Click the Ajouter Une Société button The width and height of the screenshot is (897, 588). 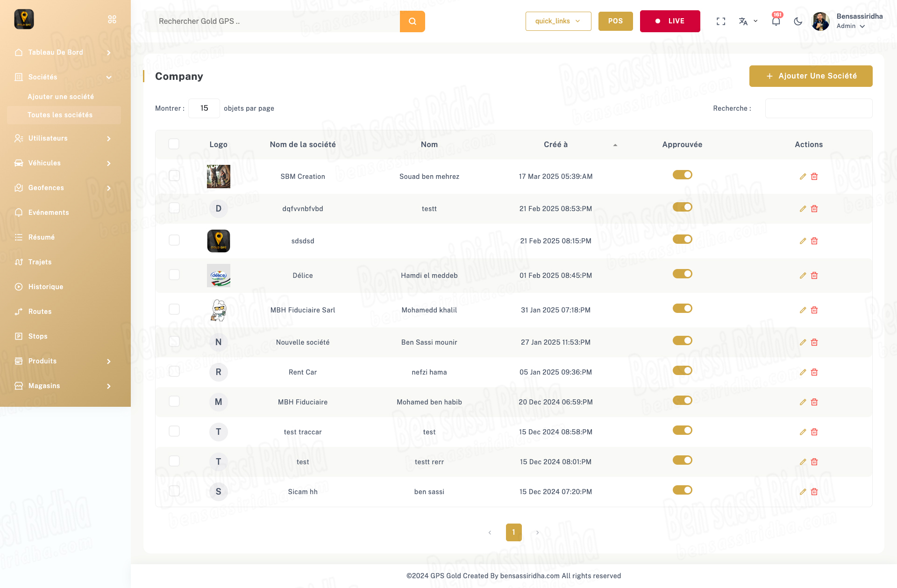coord(811,76)
